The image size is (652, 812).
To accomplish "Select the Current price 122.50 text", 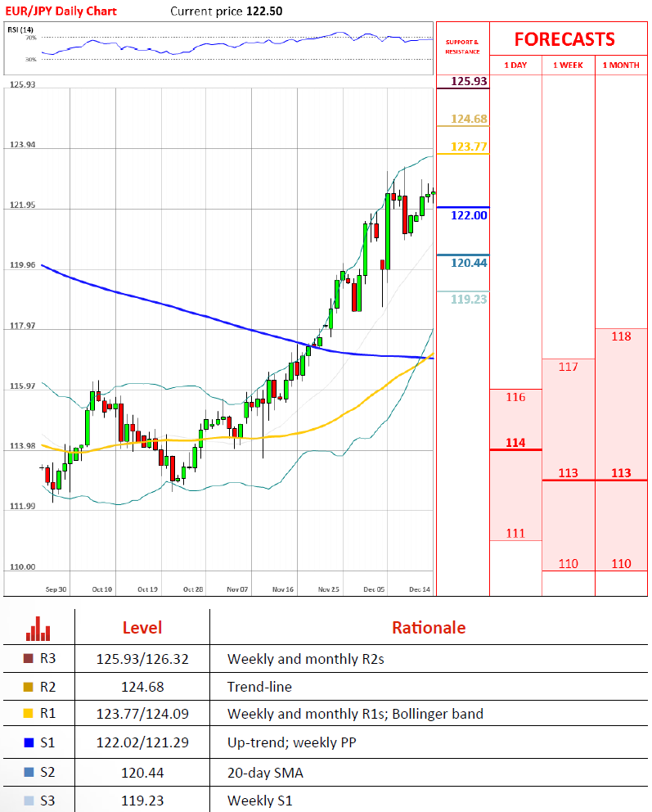I will pos(227,11).
